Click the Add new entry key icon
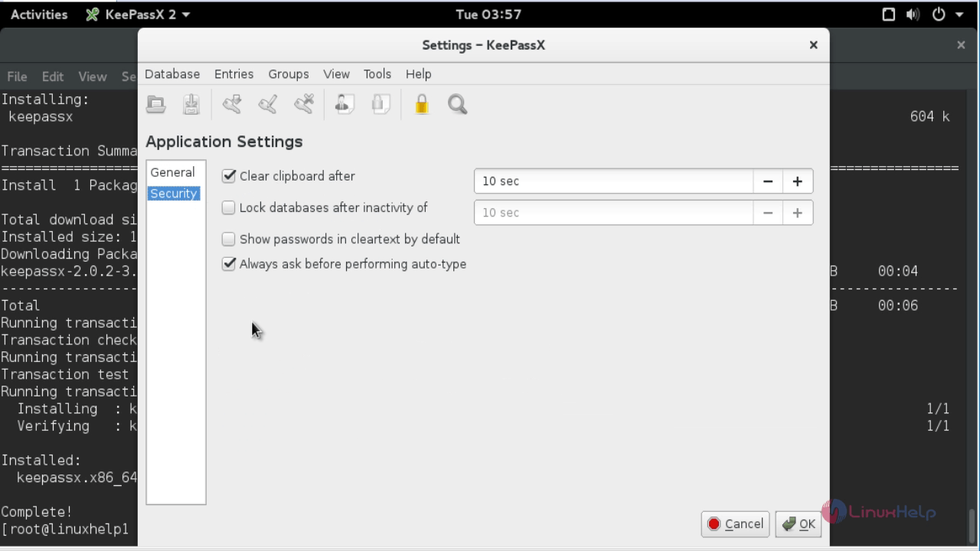Image resolution: width=980 pixels, height=551 pixels. 232,104
